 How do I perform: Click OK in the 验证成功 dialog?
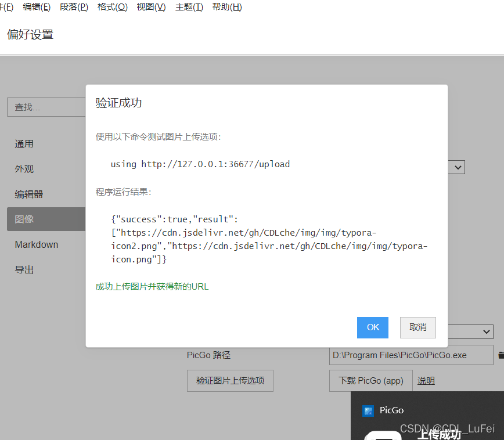(373, 327)
